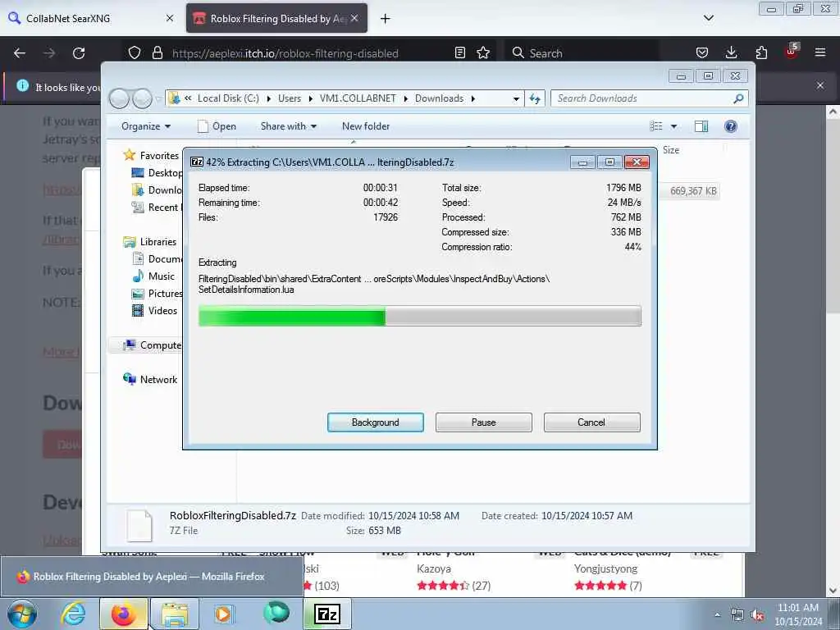Refresh the Explorer address bar

[x=535, y=98]
